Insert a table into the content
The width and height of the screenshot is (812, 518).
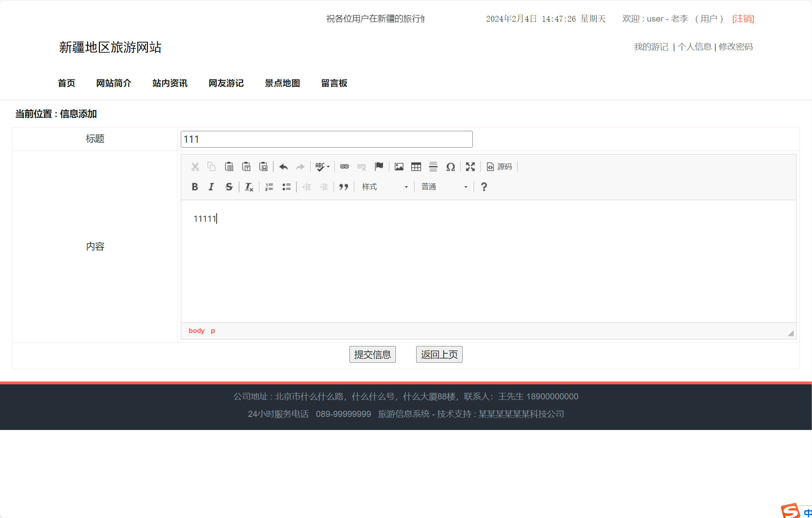pos(416,167)
